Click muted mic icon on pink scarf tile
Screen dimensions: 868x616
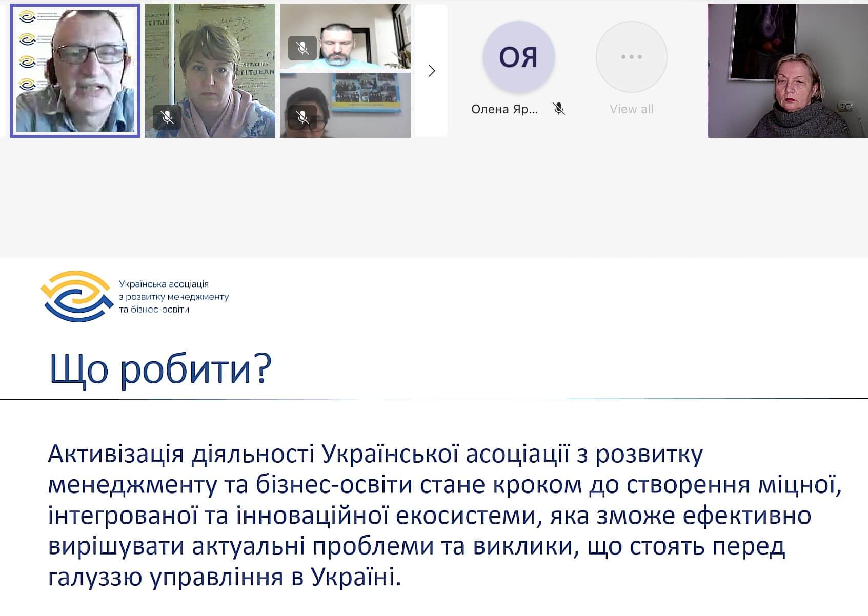point(167,117)
